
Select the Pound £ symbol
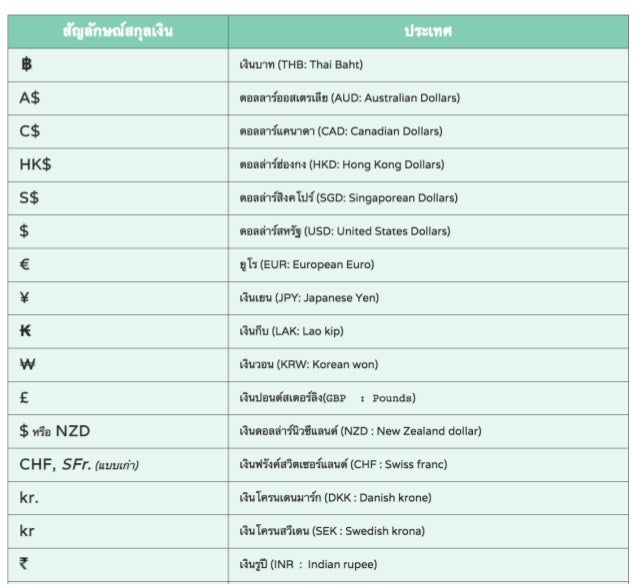pos(25,397)
